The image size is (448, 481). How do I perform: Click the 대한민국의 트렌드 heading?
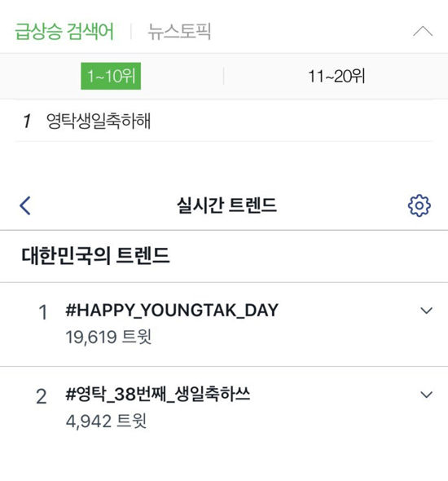click(x=95, y=255)
